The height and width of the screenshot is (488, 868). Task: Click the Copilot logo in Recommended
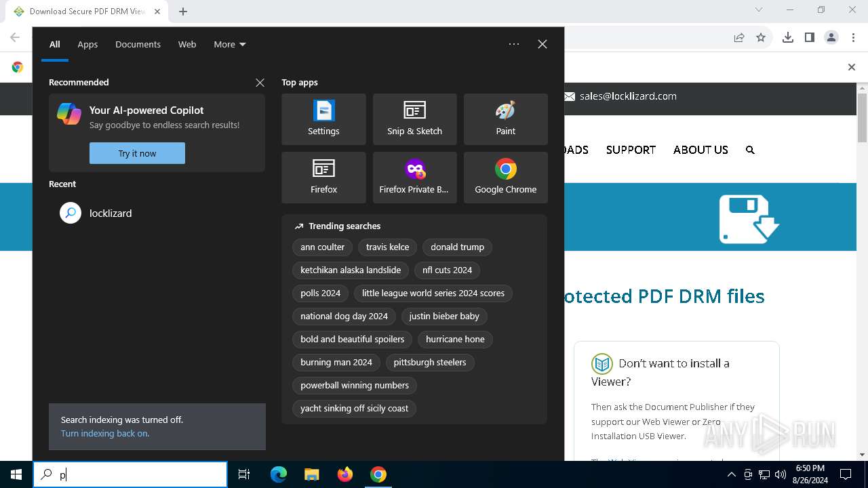pos(69,114)
